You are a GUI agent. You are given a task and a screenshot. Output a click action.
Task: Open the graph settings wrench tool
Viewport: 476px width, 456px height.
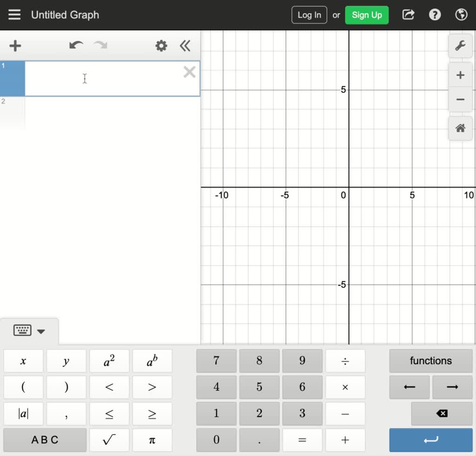[x=460, y=46]
